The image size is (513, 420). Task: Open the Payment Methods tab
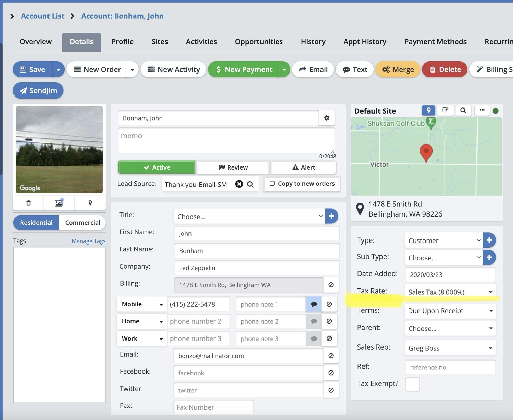coord(435,42)
